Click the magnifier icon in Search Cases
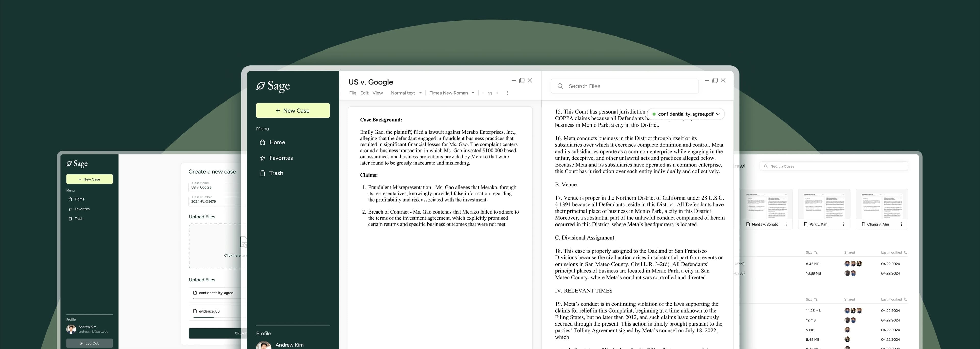Viewport: 980px width, 349px height. [765, 166]
